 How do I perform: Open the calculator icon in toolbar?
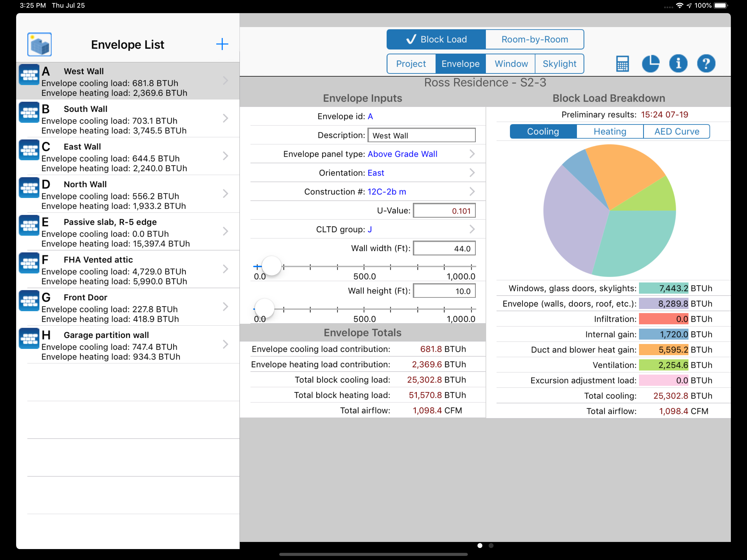622,63
